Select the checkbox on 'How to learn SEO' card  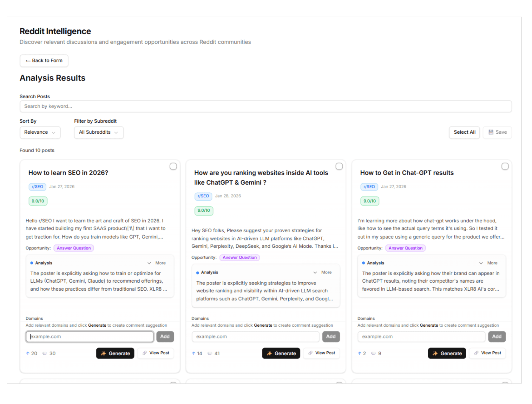click(x=173, y=166)
